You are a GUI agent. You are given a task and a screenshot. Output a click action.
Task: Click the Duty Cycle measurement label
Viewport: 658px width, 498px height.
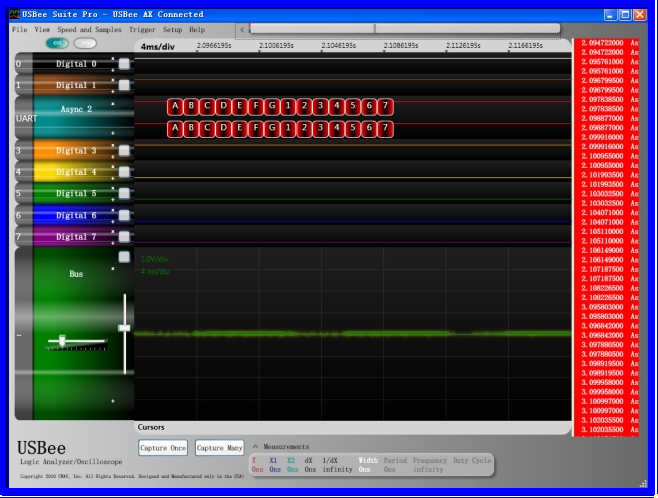pos(472,460)
